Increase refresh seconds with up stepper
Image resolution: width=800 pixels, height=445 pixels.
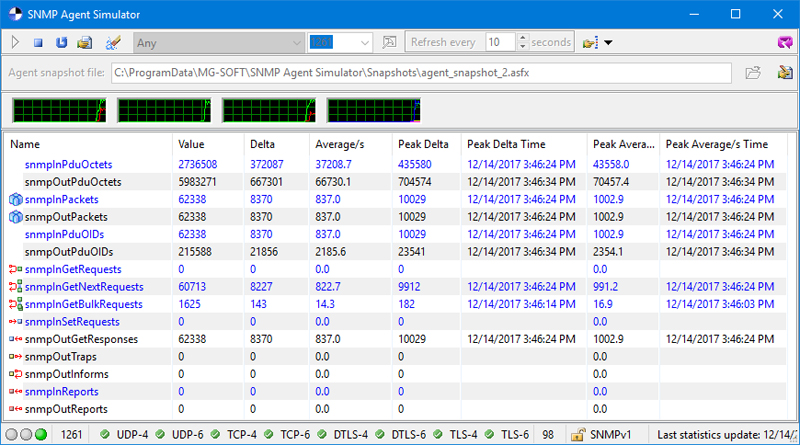click(x=522, y=38)
